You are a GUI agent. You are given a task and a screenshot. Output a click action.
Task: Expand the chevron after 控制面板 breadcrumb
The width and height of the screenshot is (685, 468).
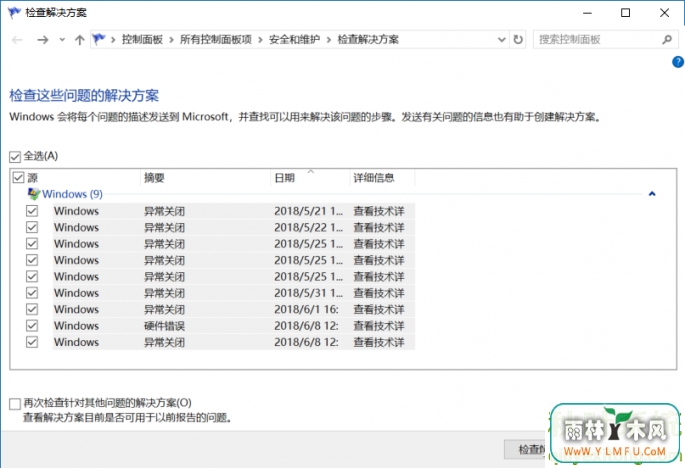click(171, 40)
